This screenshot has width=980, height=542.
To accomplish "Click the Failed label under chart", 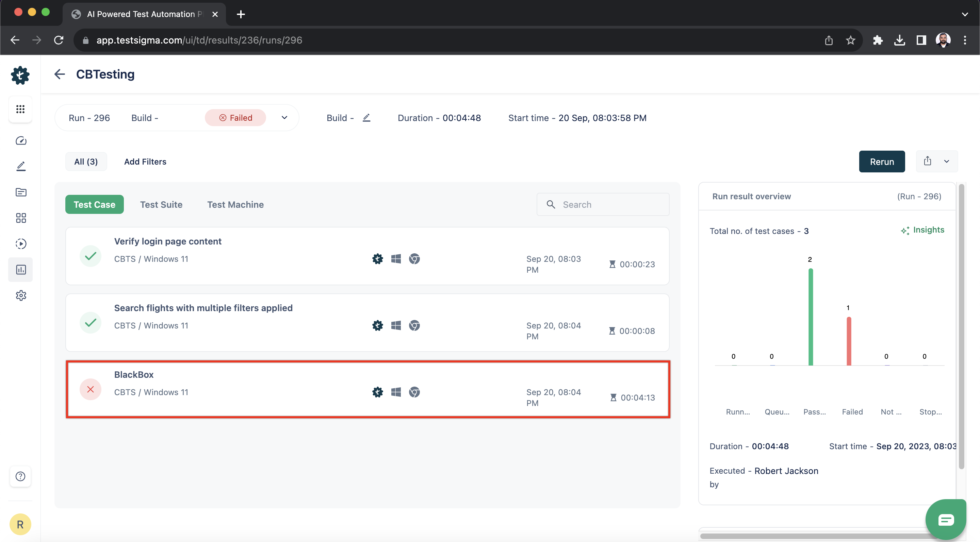I will pos(852,412).
